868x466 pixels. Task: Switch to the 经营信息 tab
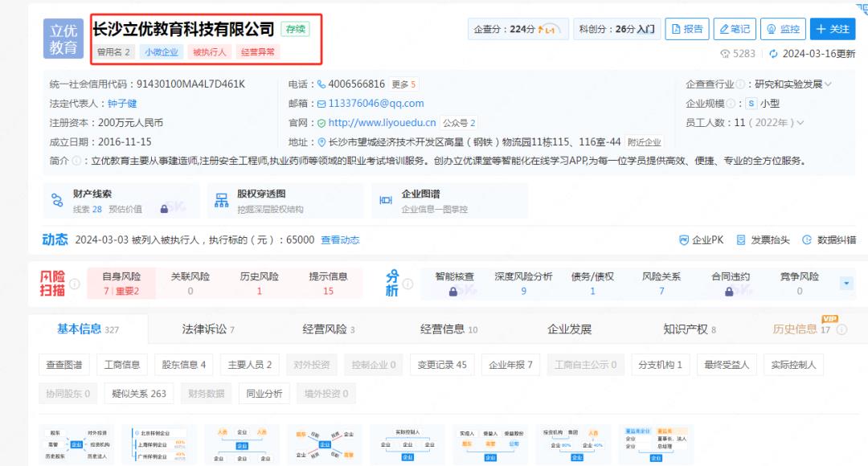point(448,329)
